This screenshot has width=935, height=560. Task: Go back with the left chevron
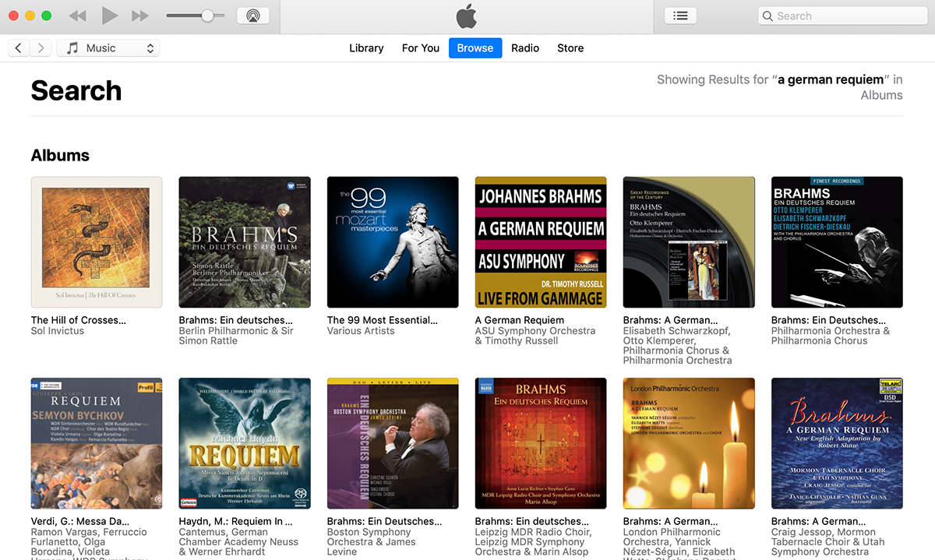pos(19,48)
